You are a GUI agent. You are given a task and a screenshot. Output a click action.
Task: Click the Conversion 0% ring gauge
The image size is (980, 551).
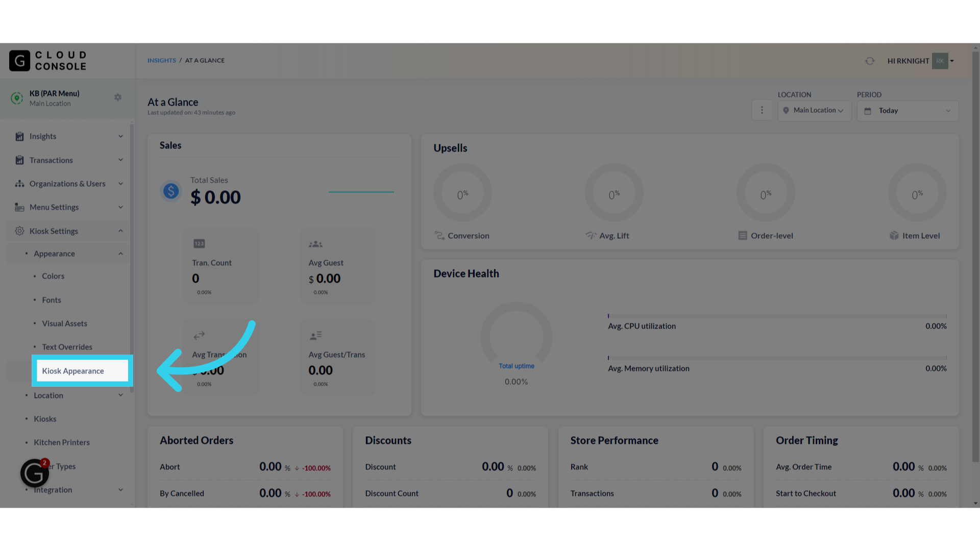point(462,192)
